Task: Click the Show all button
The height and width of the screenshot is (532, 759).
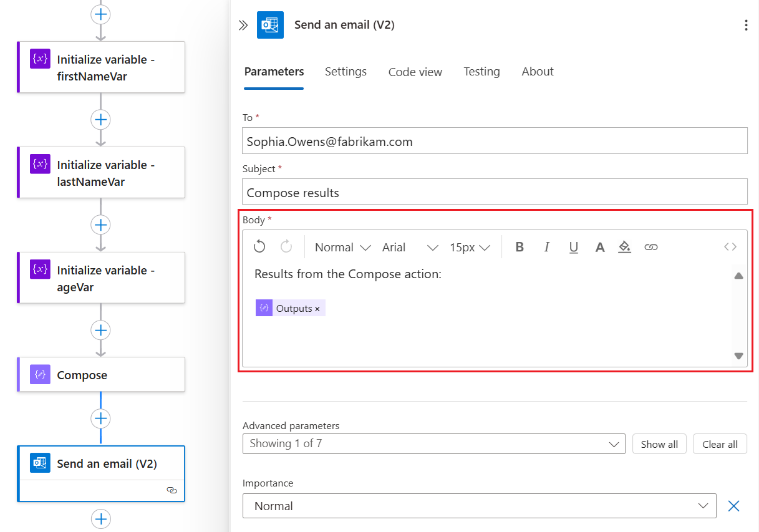Action: [x=659, y=444]
